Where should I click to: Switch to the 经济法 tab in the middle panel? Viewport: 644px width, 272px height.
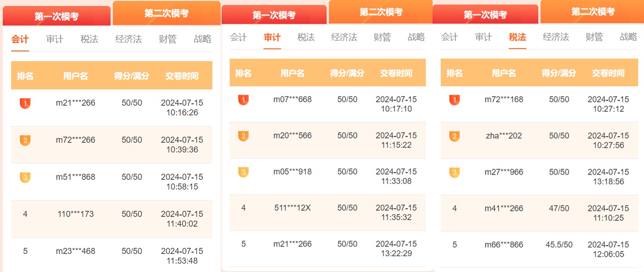[345, 37]
